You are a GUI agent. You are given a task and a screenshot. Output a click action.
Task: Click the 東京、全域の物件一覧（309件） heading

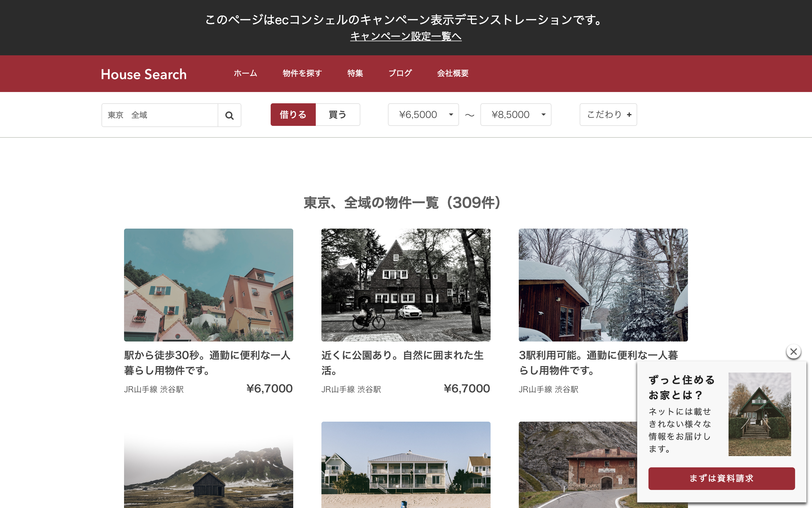coord(402,203)
